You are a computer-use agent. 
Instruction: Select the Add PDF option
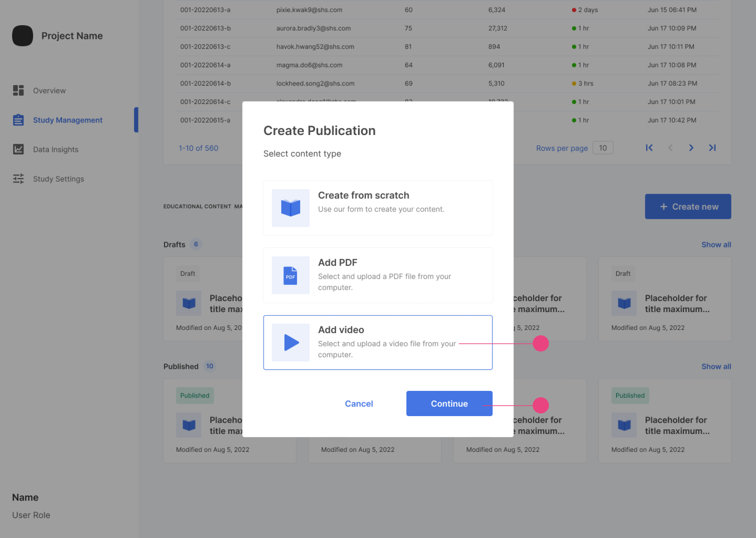pyautogui.click(x=377, y=275)
